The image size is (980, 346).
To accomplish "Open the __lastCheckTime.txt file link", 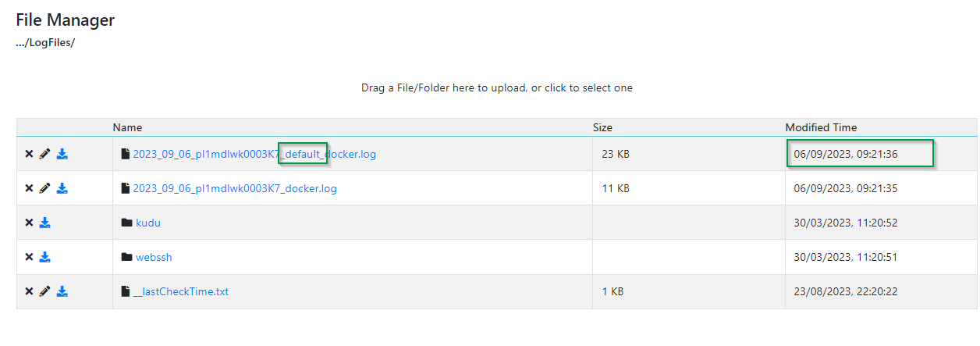I will point(181,291).
